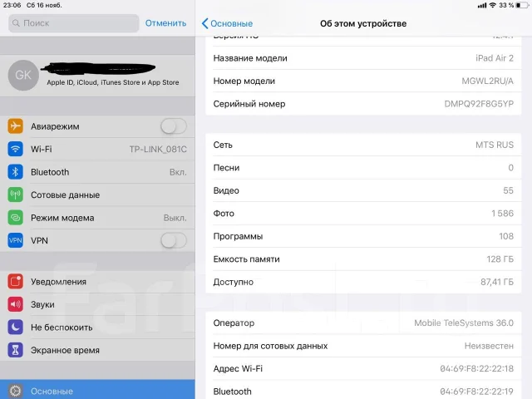
Task: Open Wi-Fi row showing TP-LINK_081C
Action: pyautogui.click(x=97, y=149)
